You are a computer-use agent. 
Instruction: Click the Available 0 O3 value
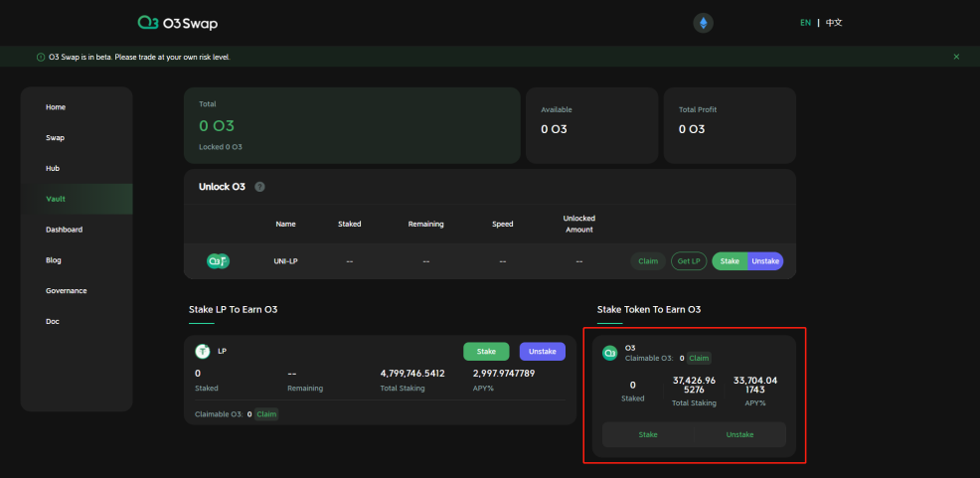pyautogui.click(x=554, y=129)
